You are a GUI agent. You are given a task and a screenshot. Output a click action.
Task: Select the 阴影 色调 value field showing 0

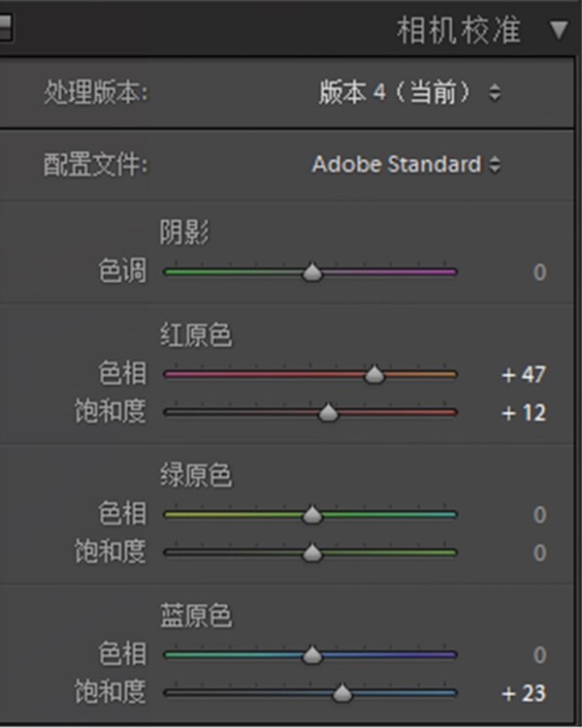(x=539, y=272)
